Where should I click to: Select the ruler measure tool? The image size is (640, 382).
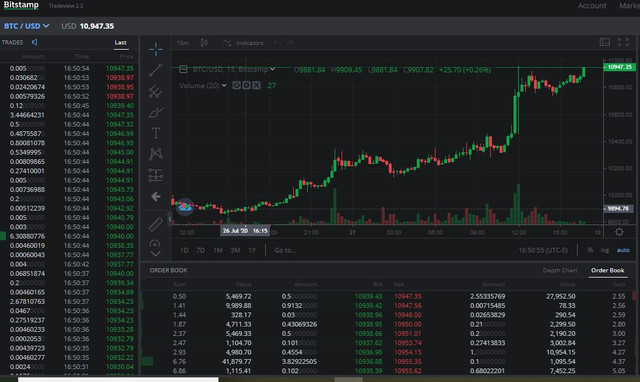pyautogui.click(x=156, y=224)
